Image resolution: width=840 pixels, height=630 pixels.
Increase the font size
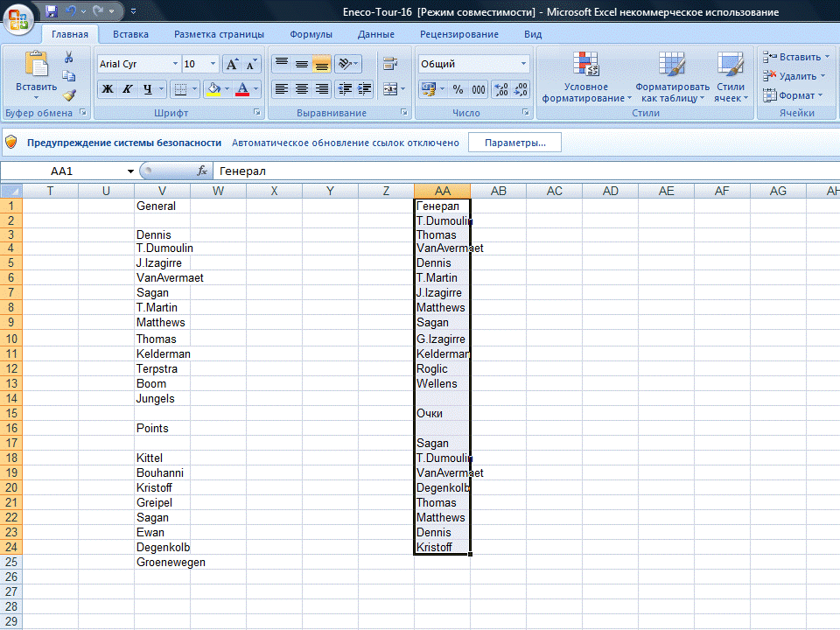232,64
